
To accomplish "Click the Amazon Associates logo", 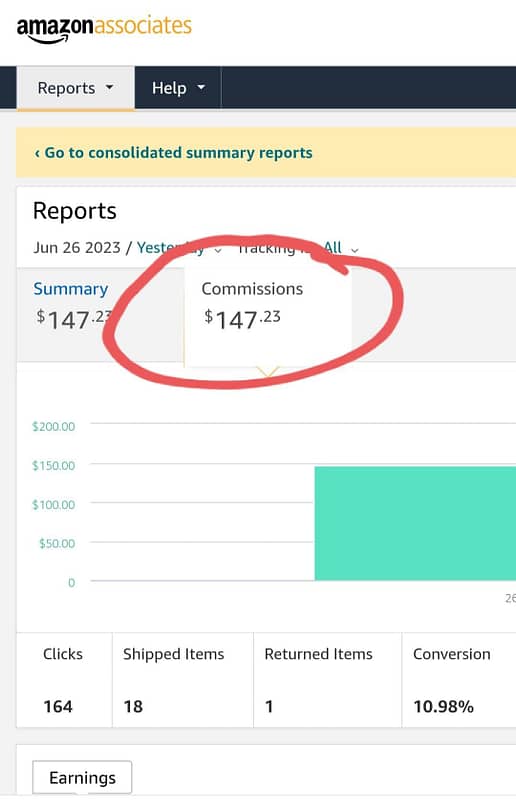I will pyautogui.click(x=104, y=29).
